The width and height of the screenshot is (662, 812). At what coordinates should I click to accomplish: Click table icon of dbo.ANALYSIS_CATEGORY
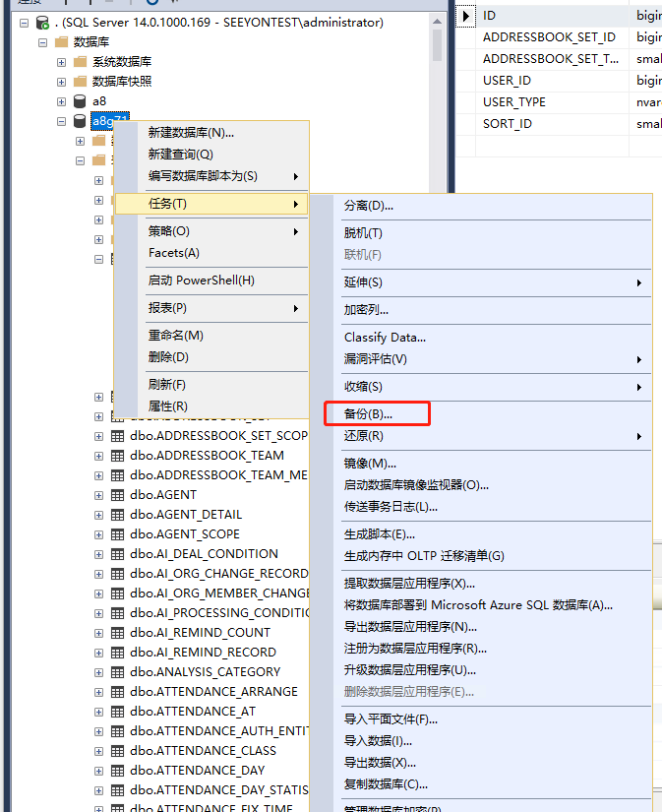[x=117, y=672]
